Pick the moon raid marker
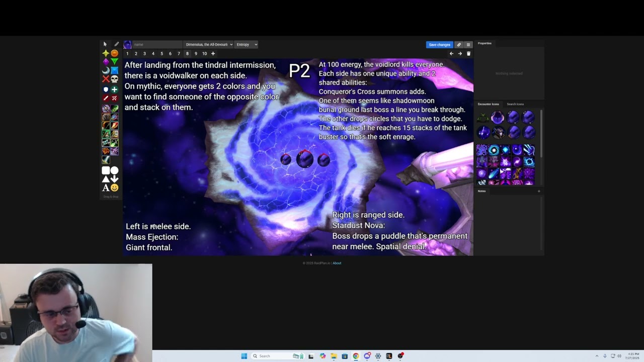Screen dimensions: 644x362 coord(106,70)
